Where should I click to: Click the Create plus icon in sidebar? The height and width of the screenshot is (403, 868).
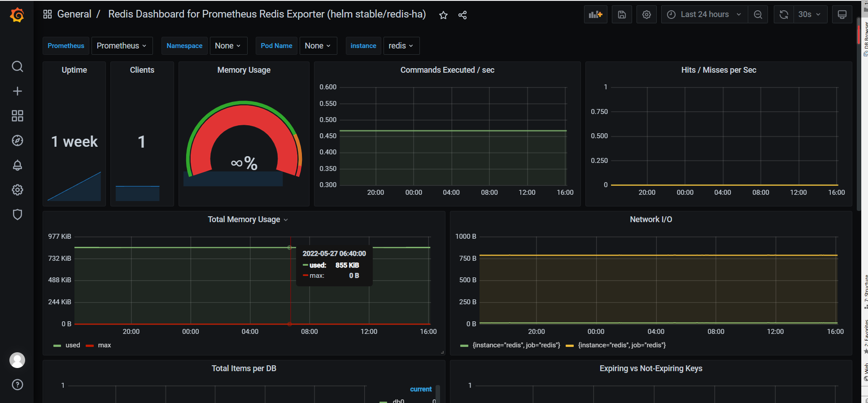17,91
